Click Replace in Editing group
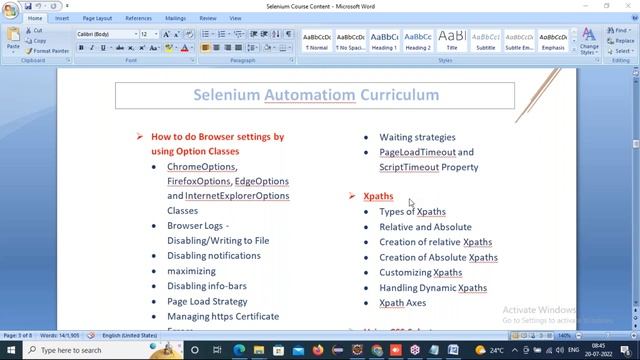 point(621,41)
